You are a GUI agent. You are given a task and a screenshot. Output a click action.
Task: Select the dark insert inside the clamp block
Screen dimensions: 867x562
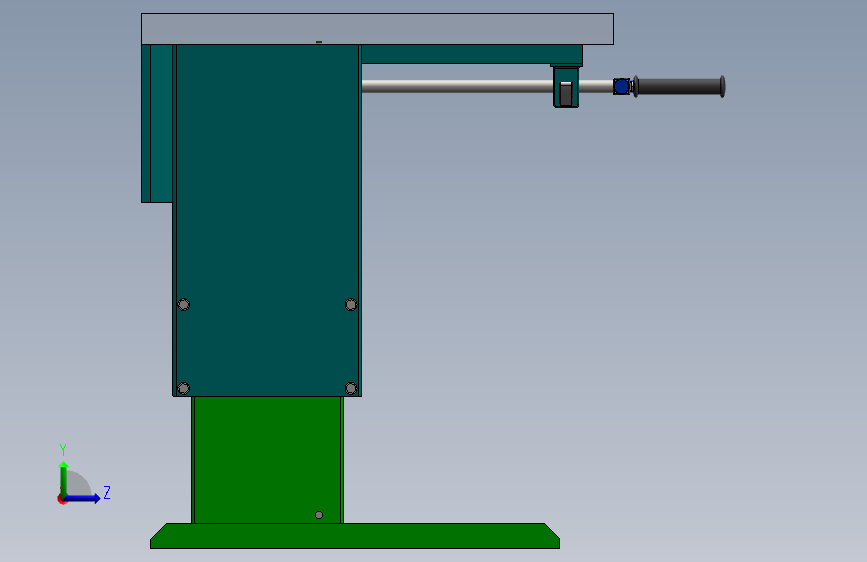click(566, 93)
